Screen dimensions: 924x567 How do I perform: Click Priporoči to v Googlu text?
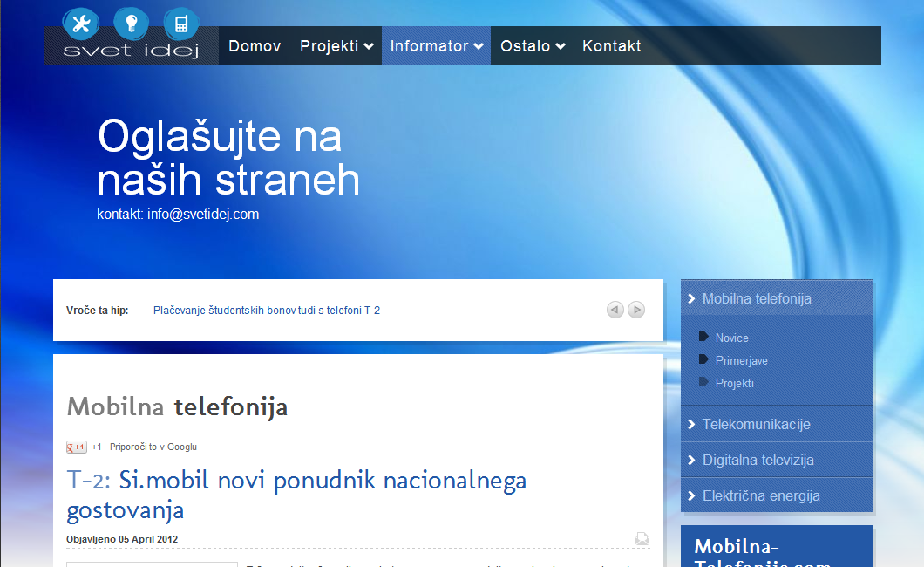tap(153, 447)
